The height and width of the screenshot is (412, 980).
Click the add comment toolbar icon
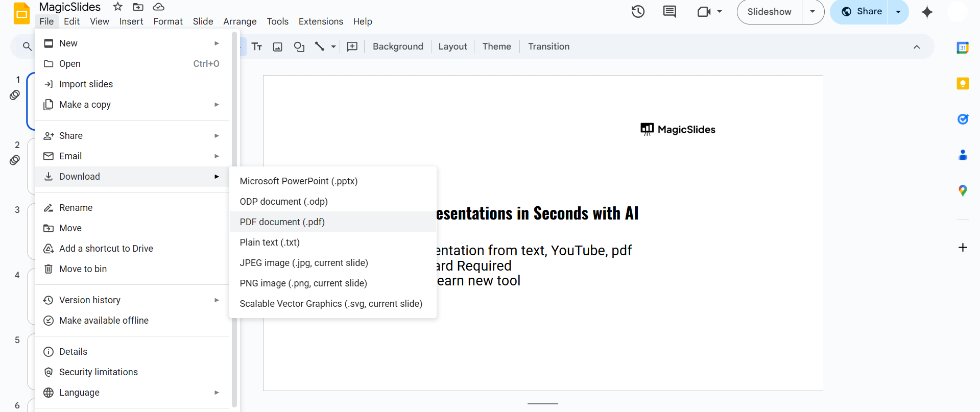[352, 46]
